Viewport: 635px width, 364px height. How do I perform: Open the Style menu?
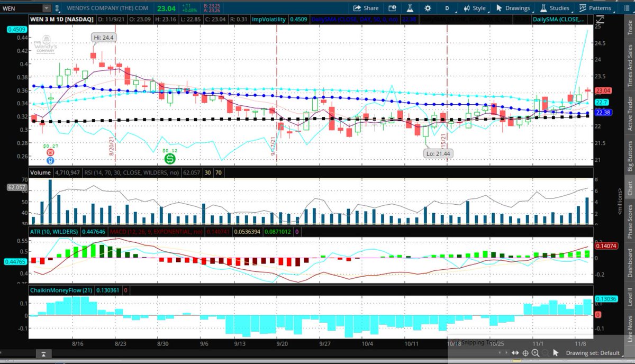click(x=474, y=8)
